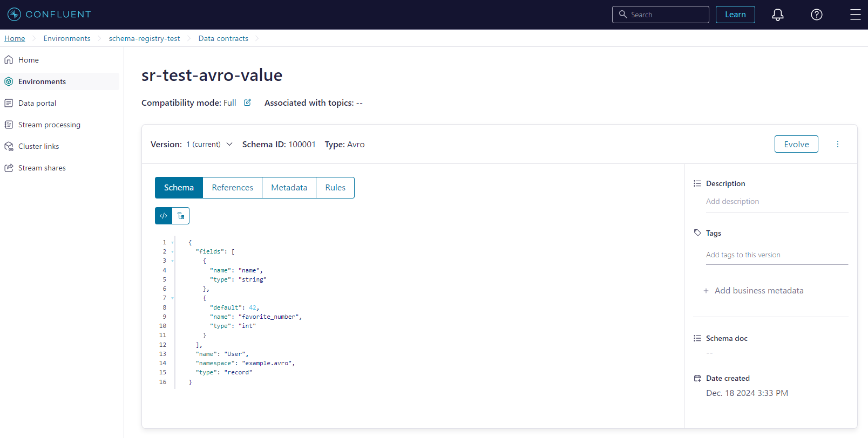Image resolution: width=868 pixels, height=438 pixels.
Task: Click the "namespace": "example.avro" line
Action: point(245,363)
